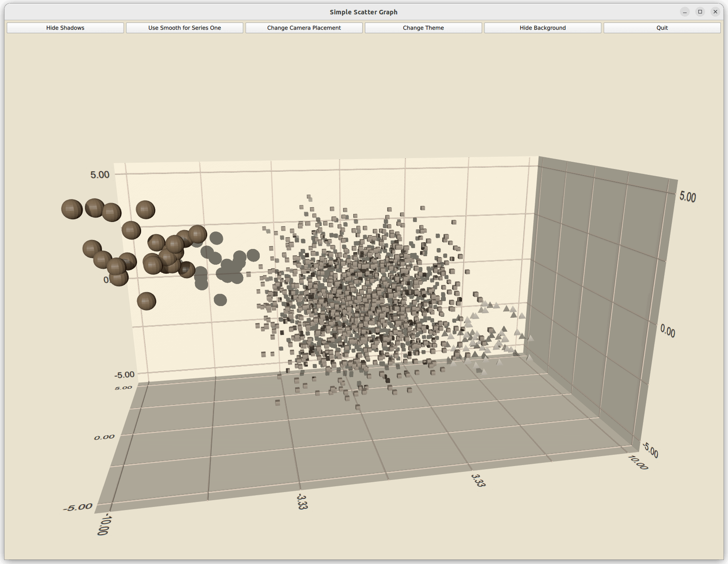Click the lowest cube near the floor

[358, 407]
